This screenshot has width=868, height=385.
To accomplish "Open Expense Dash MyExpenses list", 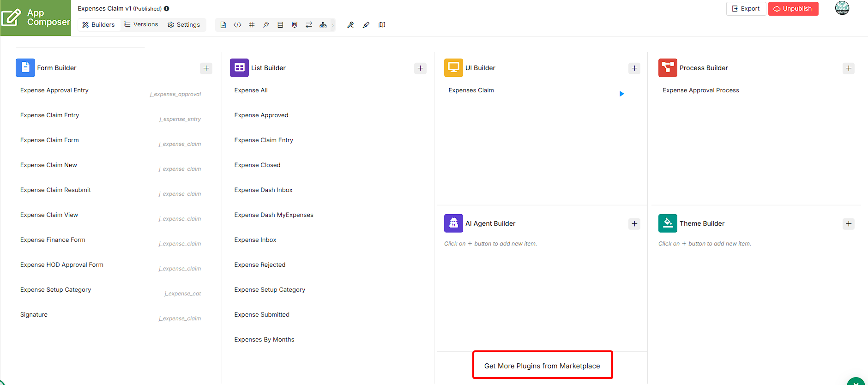I will [x=274, y=215].
